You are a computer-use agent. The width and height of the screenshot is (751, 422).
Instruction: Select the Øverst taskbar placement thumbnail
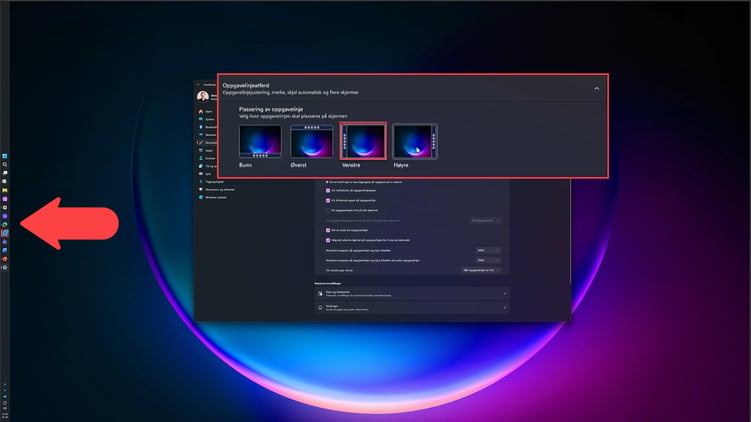pos(311,141)
